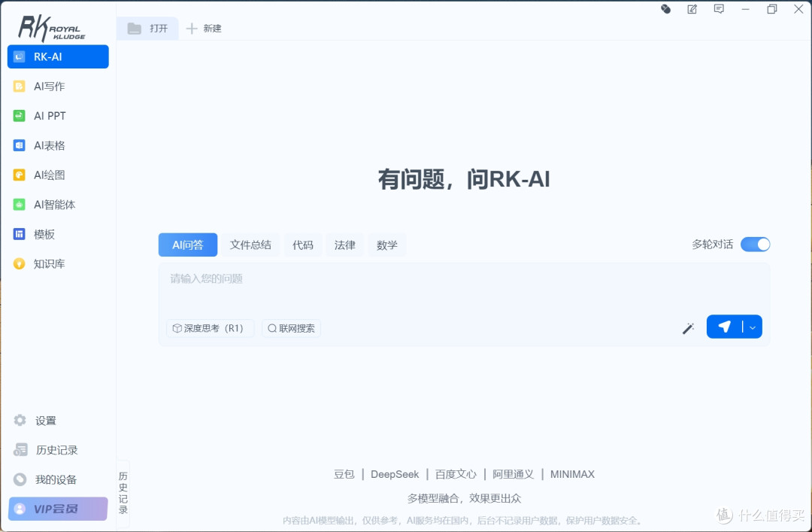
Task: Click the pill-shaped icon in the title bar
Action: pyautogui.click(x=666, y=9)
